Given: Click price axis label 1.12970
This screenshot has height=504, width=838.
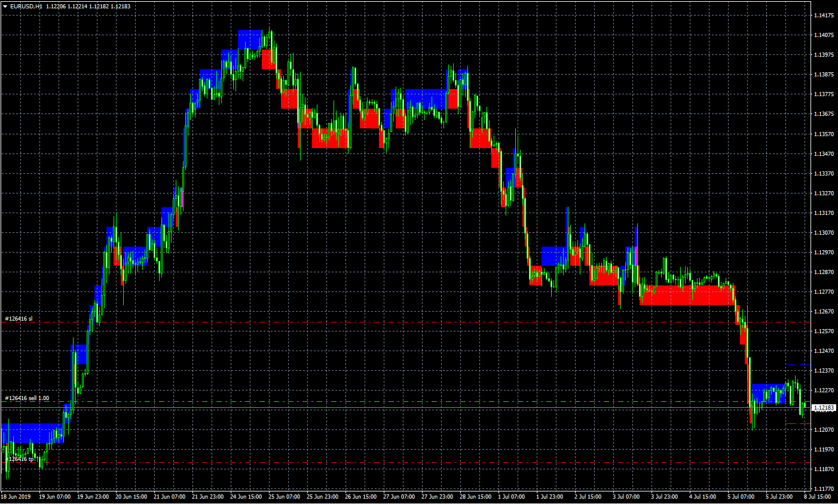Looking at the screenshot, I should coord(824,253).
